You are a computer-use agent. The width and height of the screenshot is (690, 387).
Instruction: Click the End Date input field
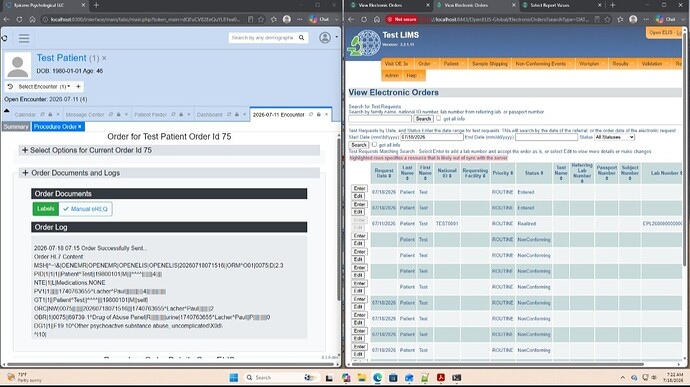(546, 137)
